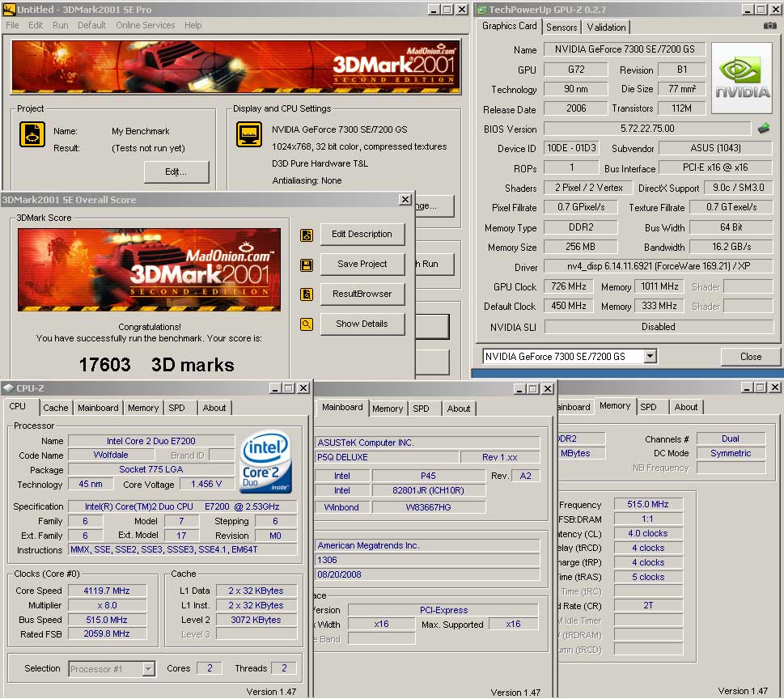Switch to Cache tab in left CPU-Z
Image resolution: width=784 pixels, height=699 pixels.
pyautogui.click(x=56, y=408)
